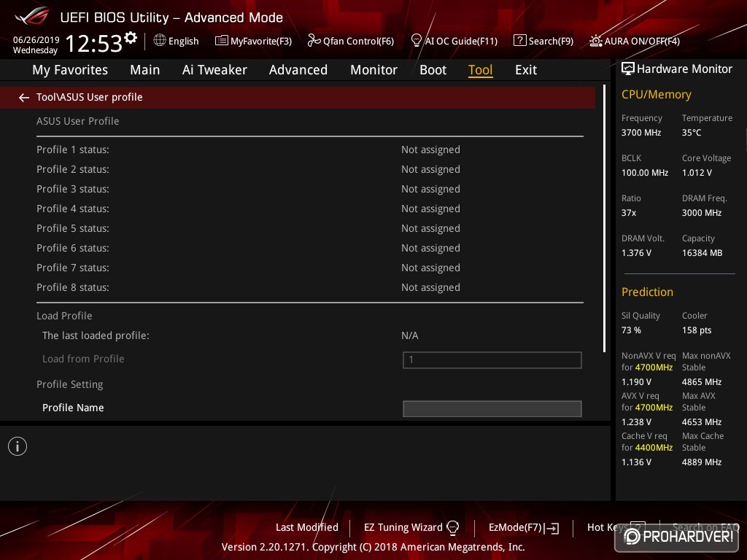Click the globe language icon
747x560 pixels.
click(160, 41)
